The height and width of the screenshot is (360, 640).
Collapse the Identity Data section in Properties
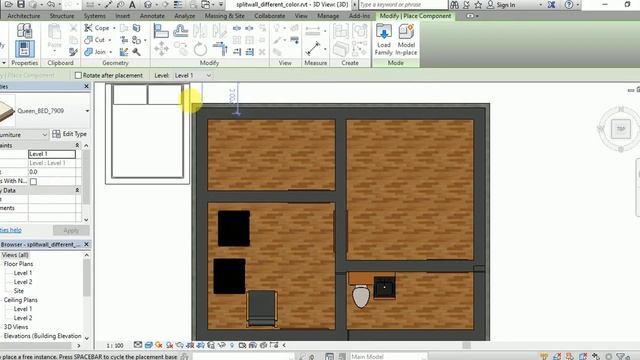(77, 190)
